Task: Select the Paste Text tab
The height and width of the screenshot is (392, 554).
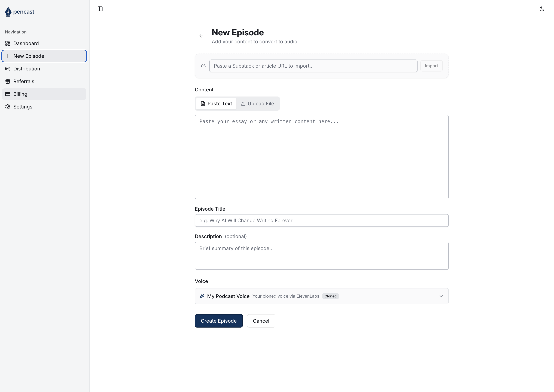Action: point(216,104)
